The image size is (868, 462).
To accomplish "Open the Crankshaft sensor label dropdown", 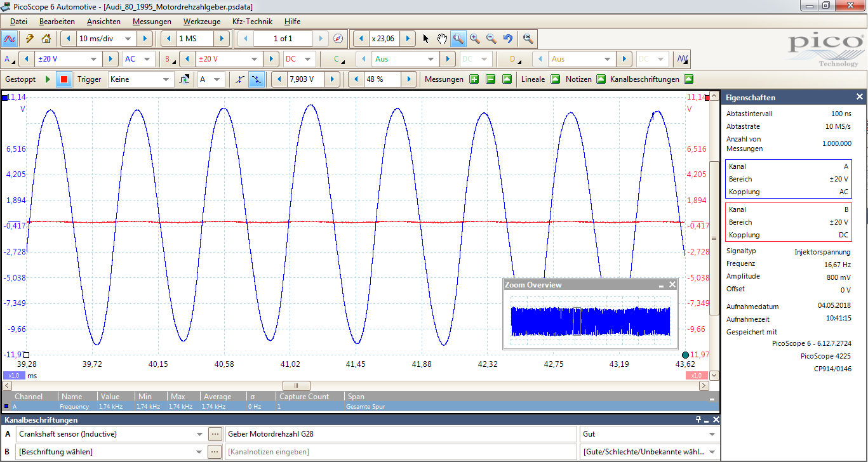I will (200, 435).
